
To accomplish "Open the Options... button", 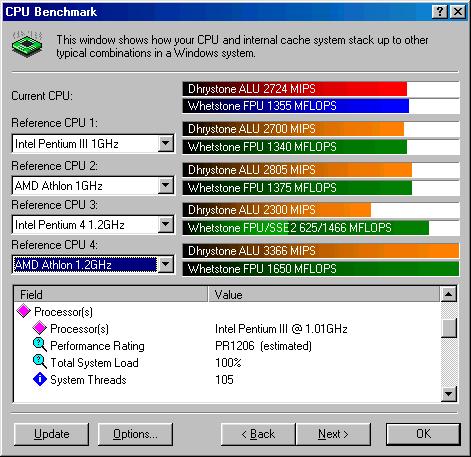I will [x=135, y=434].
